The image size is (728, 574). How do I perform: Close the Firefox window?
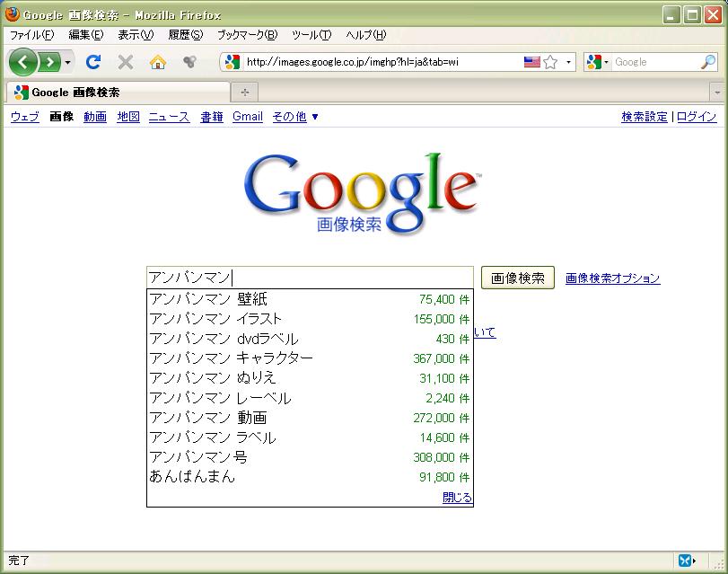click(x=713, y=15)
